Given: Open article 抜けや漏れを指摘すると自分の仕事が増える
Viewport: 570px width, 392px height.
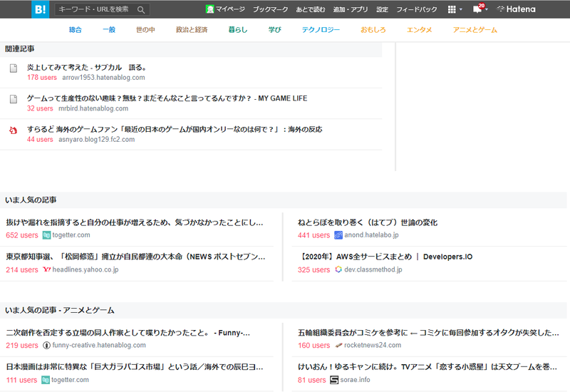Looking at the screenshot, I should 135,222.
